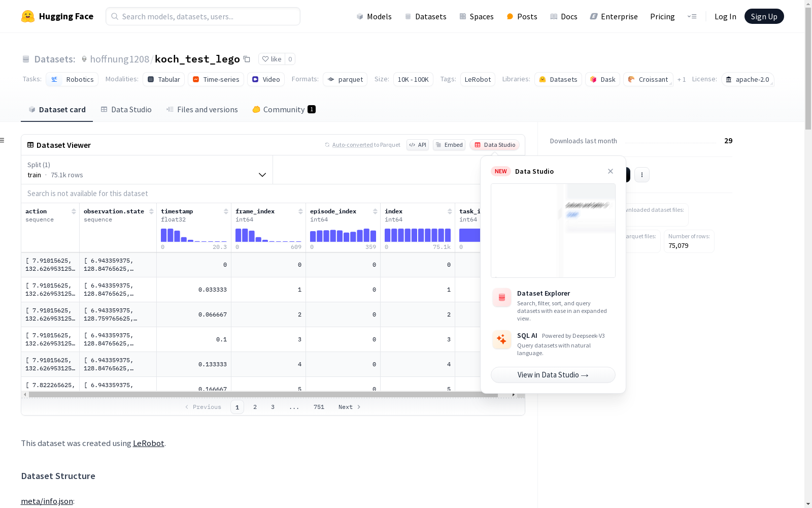
Task: Open the Community tab
Action: click(284, 110)
